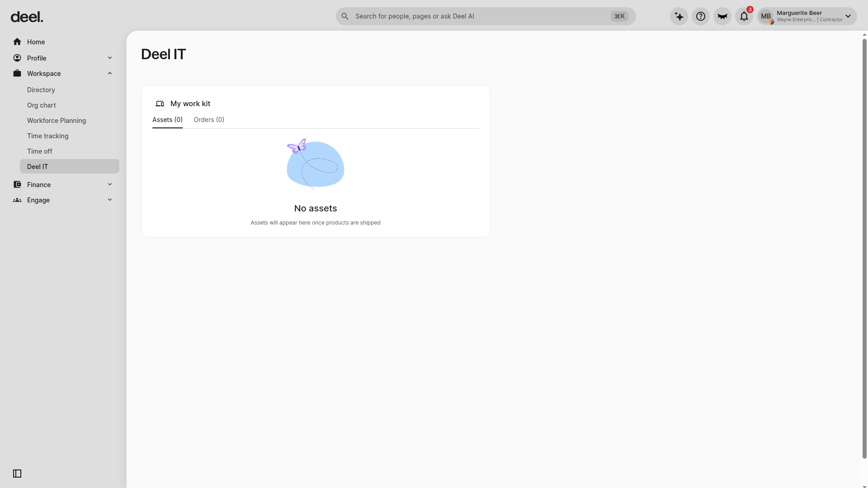Click the vertical page scrollbar
Viewport: 868px width, 488px height.
pos(864,249)
